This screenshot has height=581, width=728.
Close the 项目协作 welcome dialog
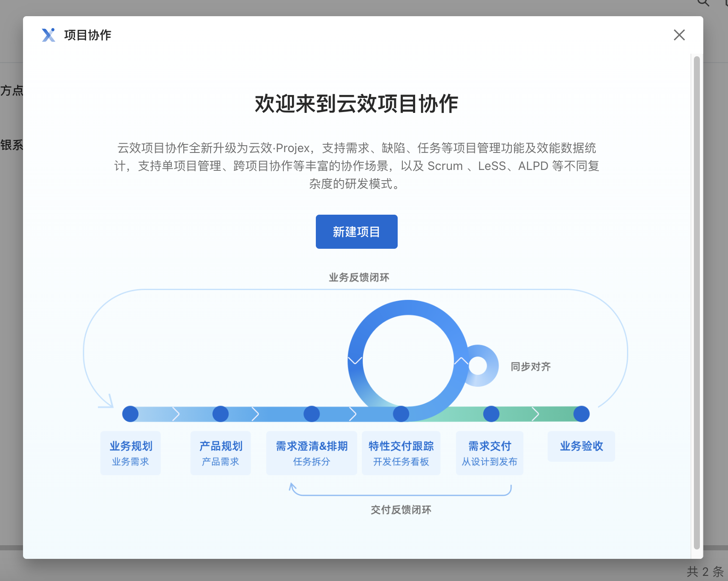[x=679, y=35]
